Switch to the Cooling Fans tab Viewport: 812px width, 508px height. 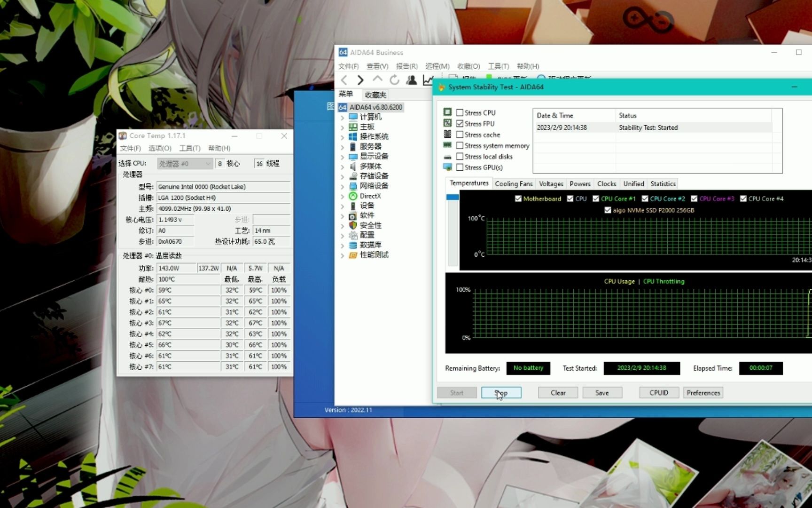click(514, 184)
